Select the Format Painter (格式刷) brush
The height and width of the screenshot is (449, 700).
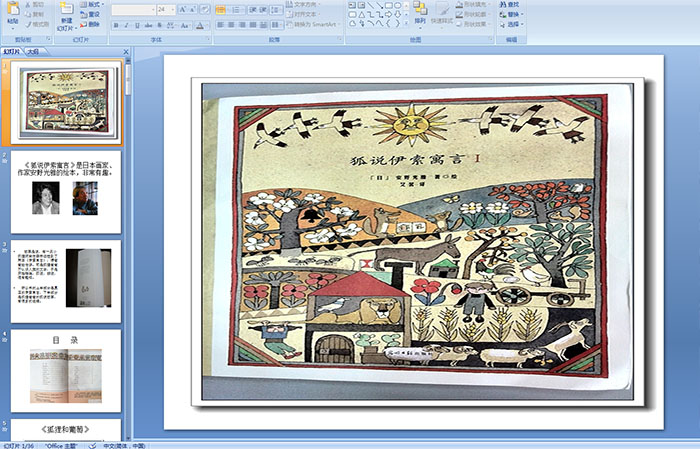pyautogui.click(x=28, y=24)
